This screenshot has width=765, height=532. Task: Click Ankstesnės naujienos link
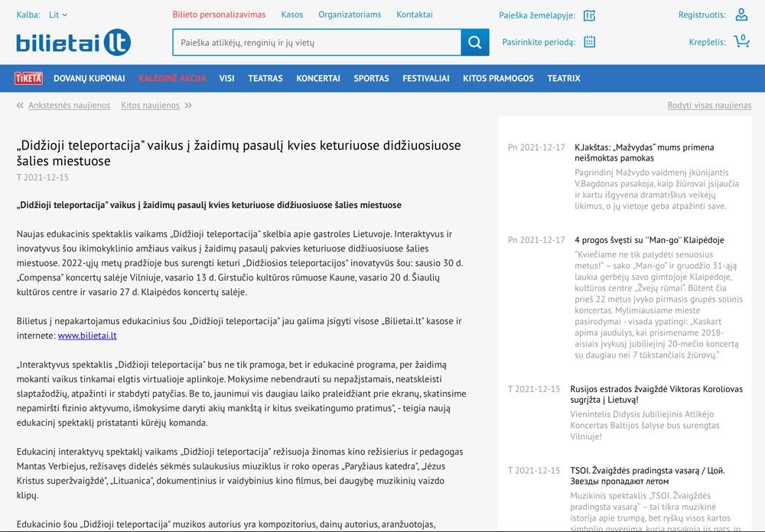(x=70, y=105)
